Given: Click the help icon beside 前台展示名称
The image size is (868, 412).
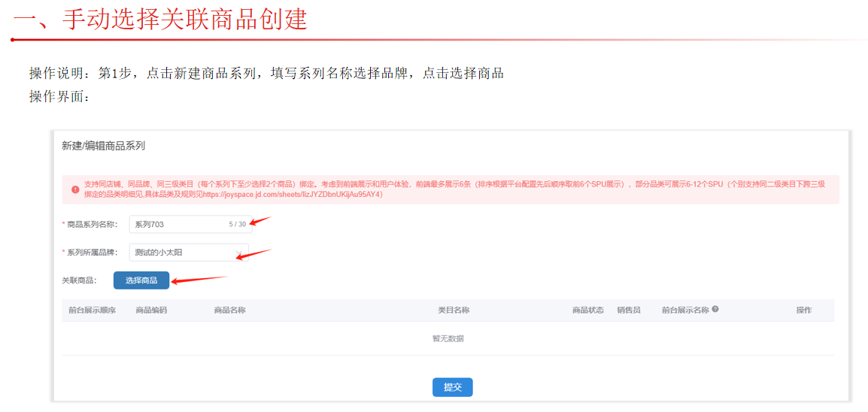Looking at the screenshot, I should [715, 309].
